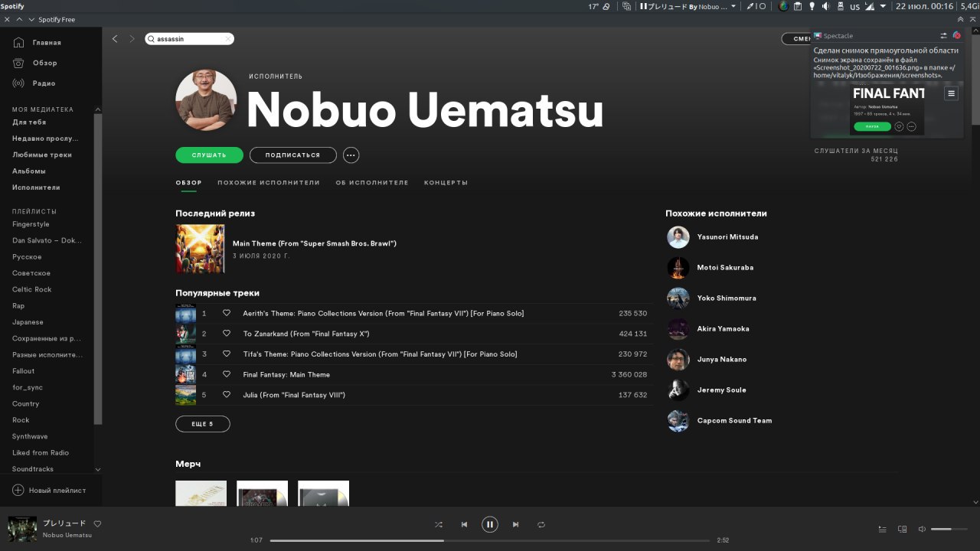The height and width of the screenshot is (551, 980).
Task: Open similar artist Yoko Shimomura
Action: click(x=727, y=298)
